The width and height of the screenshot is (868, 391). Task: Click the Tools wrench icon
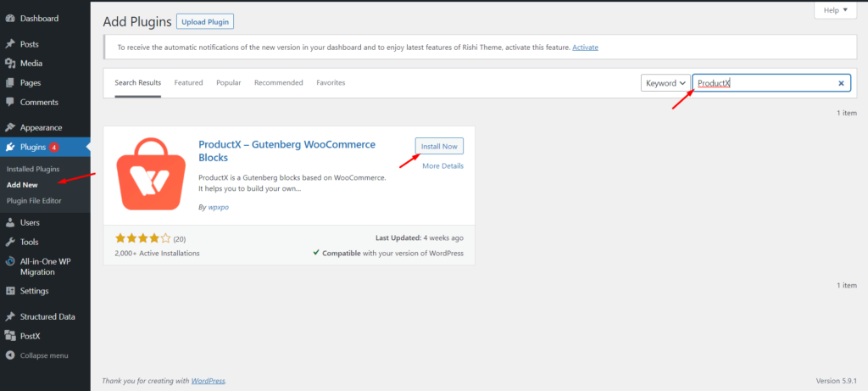10,242
